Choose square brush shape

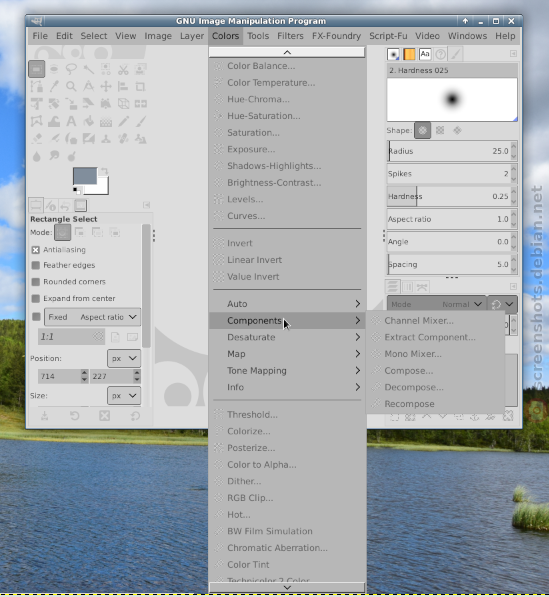click(440, 131)
